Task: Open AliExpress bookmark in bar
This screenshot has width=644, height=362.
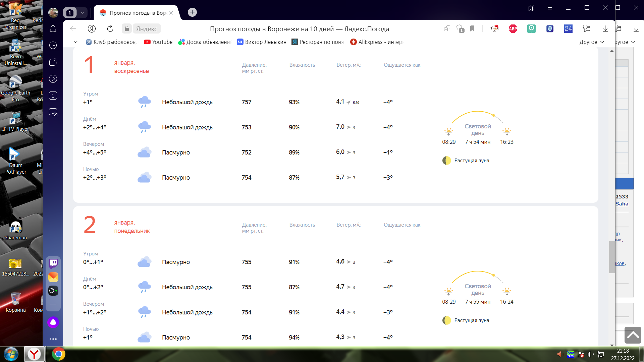Action: [x=376, y=42]
